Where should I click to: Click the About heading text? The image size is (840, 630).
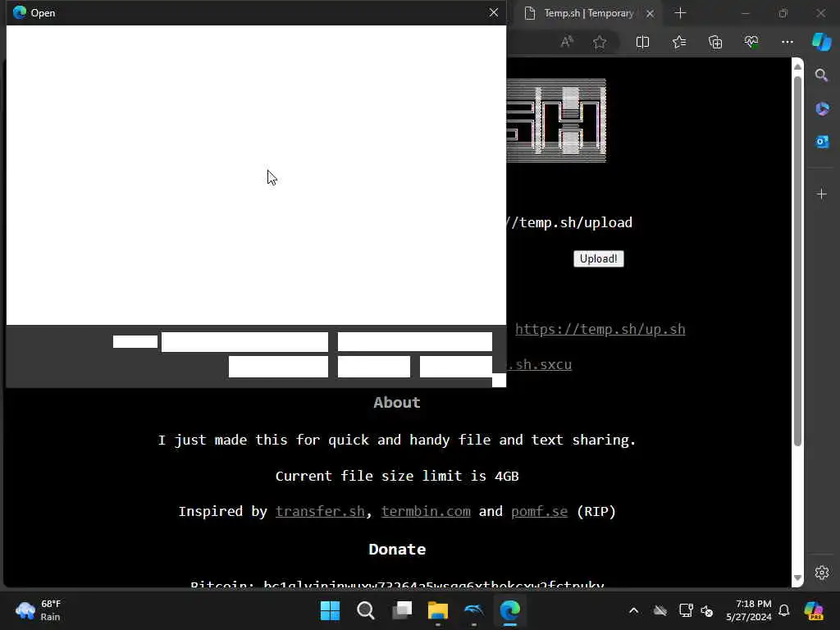coord(397,402)
